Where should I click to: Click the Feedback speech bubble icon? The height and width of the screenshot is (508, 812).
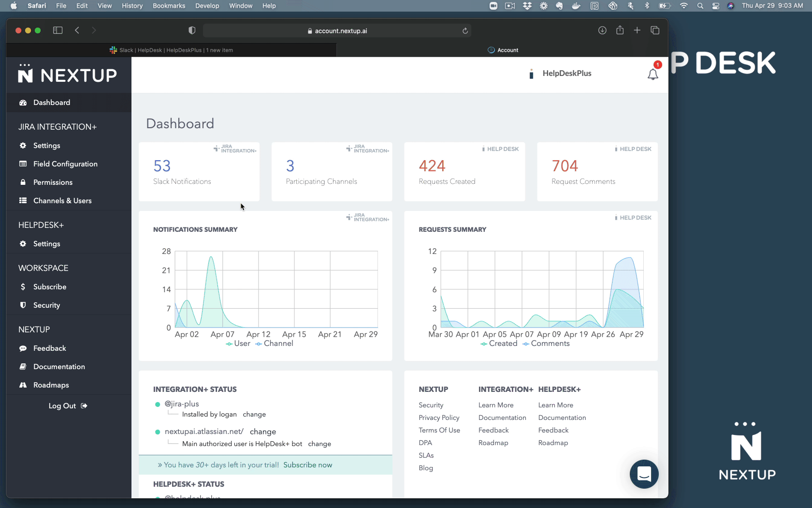point(23,348)
